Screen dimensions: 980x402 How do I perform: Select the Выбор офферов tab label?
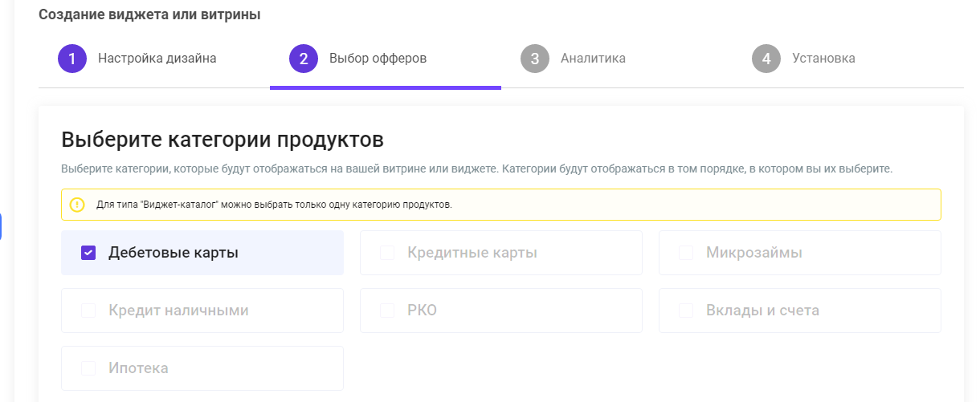tap(378, 59)
